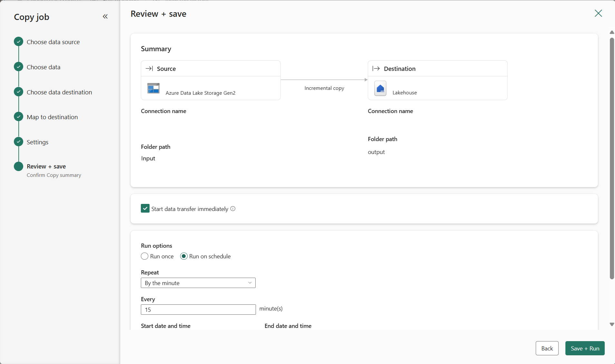Viewport: 615px width, 364px height.
Task: Click the Save + Run button
Action: pyautogui.click(x=585, y=348)
